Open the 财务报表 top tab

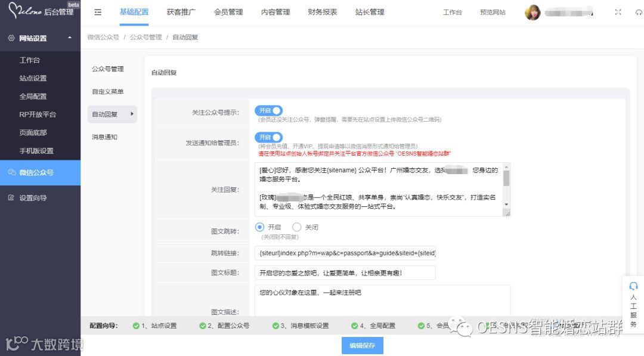pos(323,13)
